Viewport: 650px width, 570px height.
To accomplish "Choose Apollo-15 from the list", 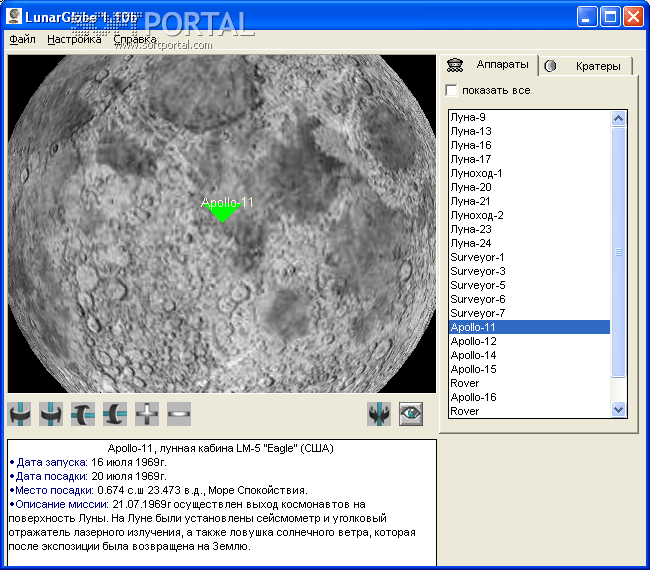I will click(x=473, y=369).
